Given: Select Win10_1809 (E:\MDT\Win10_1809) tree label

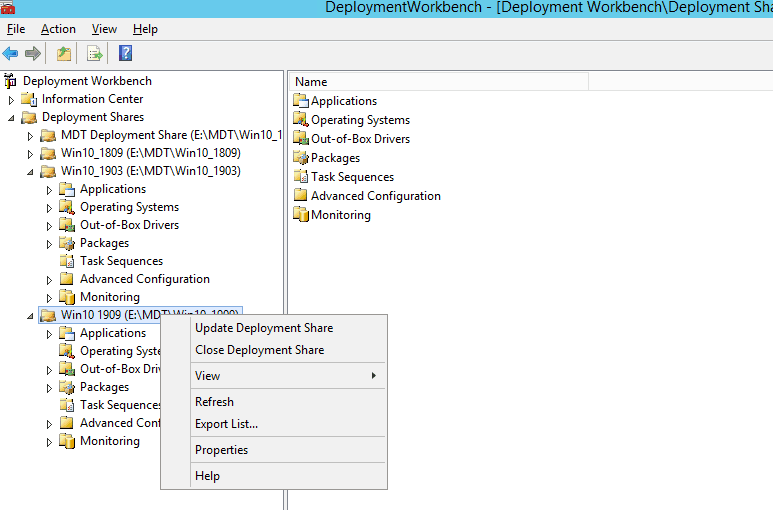Looking at the screenshot, I should tap(151, 153).
